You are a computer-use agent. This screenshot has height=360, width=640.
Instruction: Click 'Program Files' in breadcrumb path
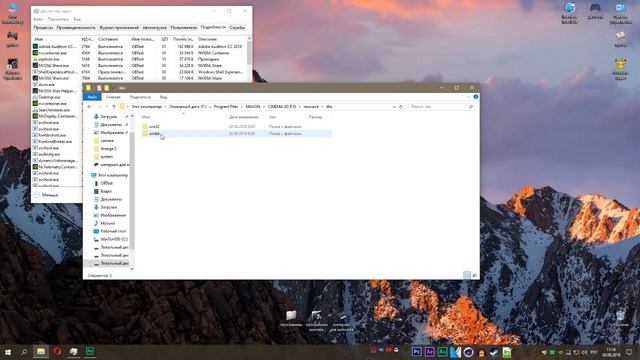[x=226, y=107]
